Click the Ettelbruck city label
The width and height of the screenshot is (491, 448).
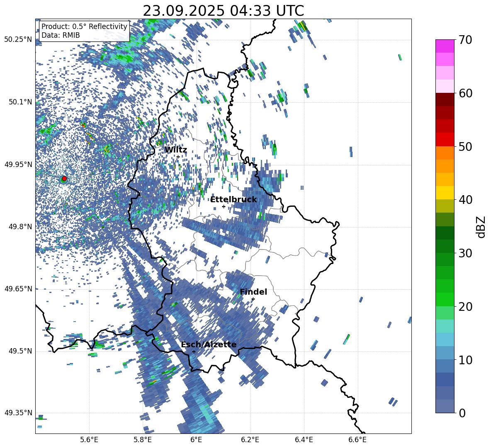click(233, 200)
